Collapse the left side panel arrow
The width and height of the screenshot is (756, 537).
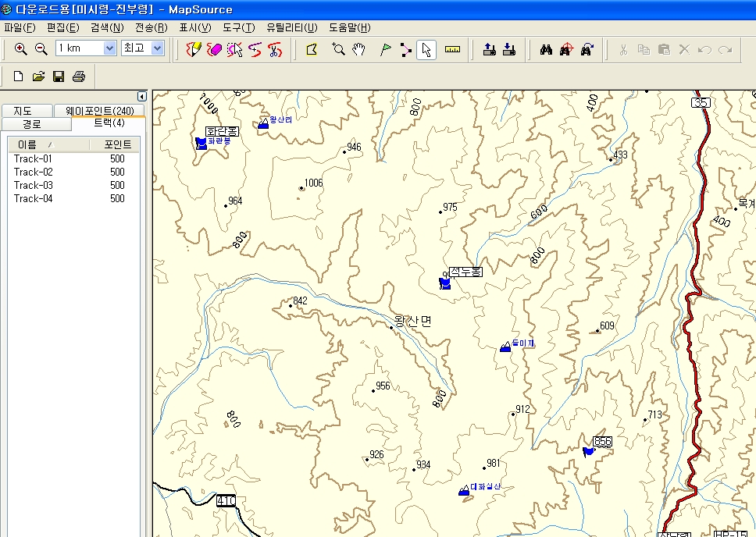pos(141,96)
